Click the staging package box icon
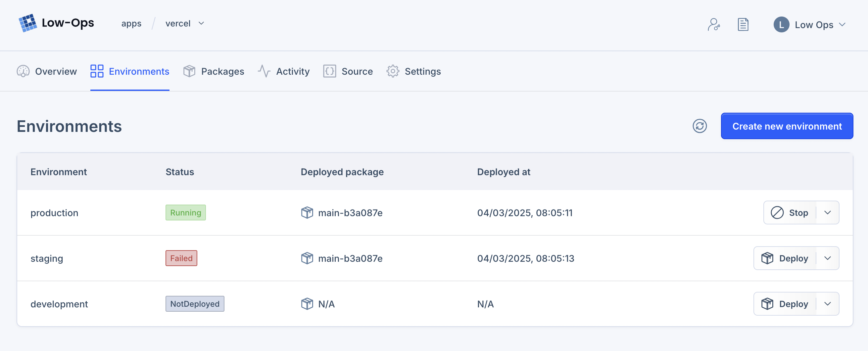This screenshot has width=868, height=351. tap(307, 258)
